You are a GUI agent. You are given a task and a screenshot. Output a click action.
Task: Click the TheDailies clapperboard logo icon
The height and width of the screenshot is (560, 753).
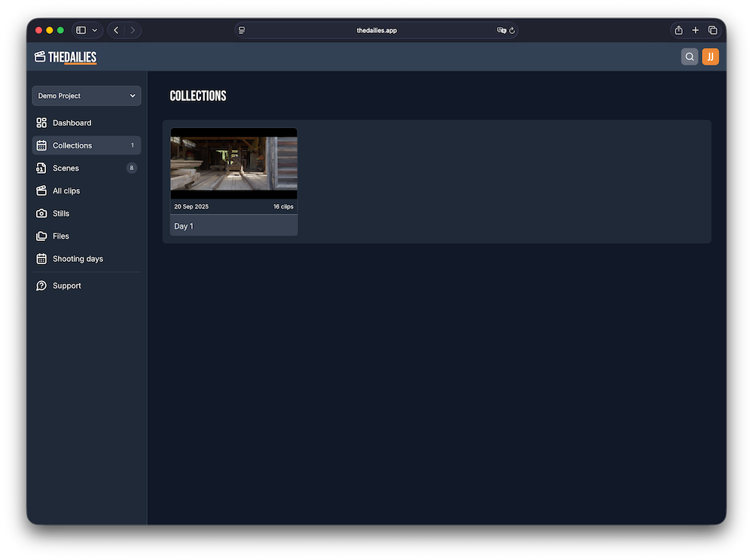tap(38, 56)
